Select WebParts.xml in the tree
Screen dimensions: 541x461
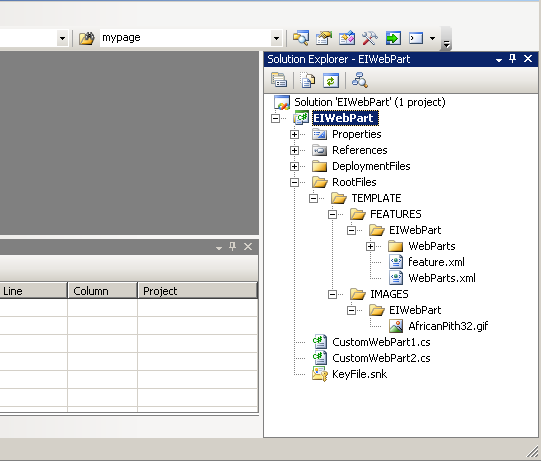tap(442, 278)
